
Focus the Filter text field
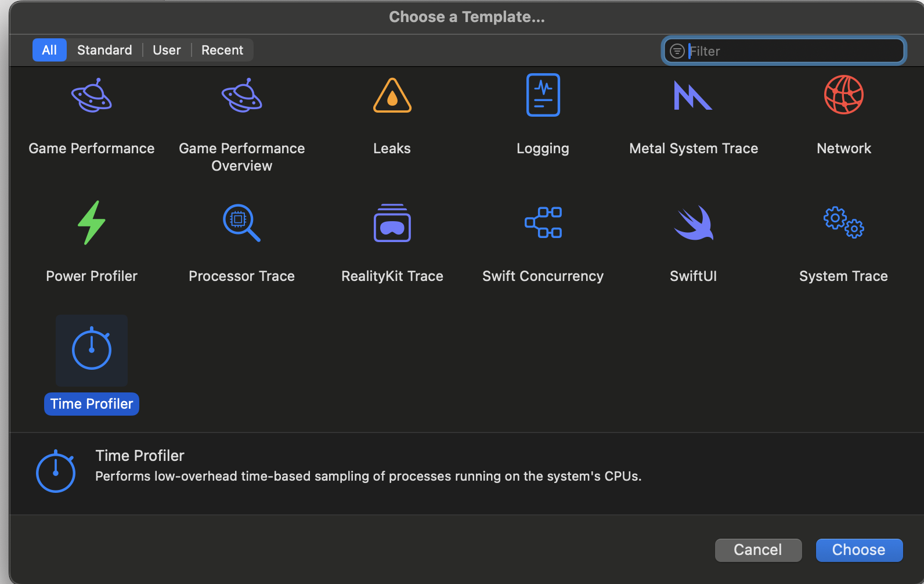coord(784,51)
